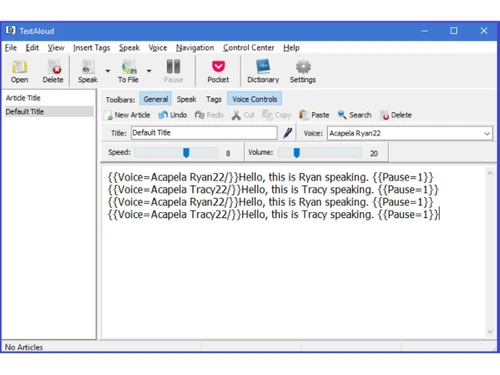Click the Speed slider thumb

[x=186, y=153]
